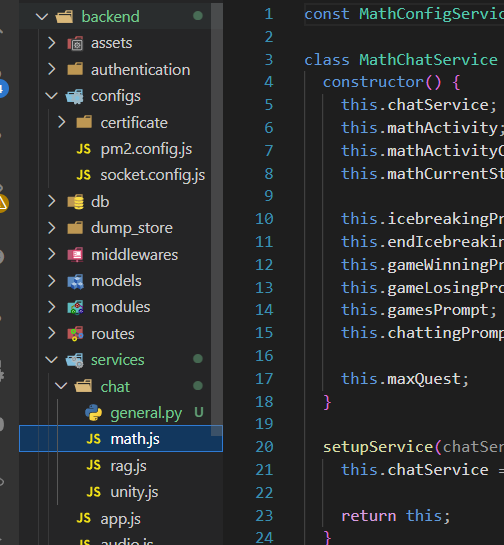
Task: Click this.chatService on line 5
Action: pos(415,105)
